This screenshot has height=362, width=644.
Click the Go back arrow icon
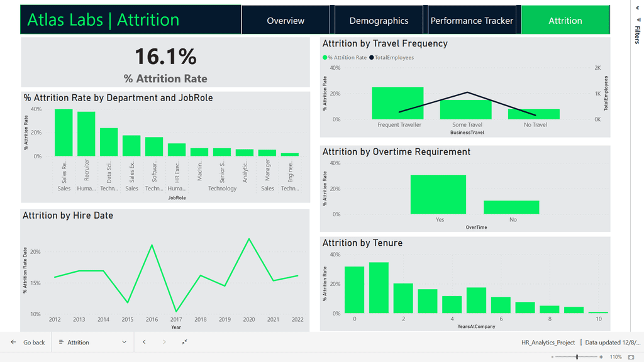14,342
